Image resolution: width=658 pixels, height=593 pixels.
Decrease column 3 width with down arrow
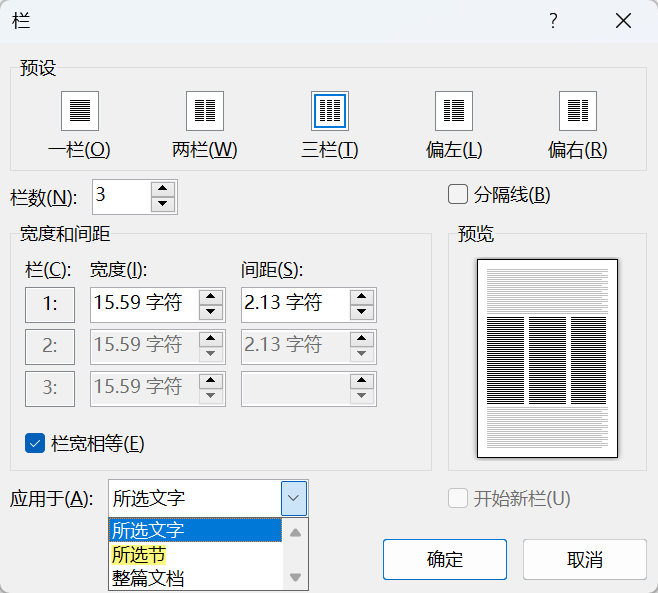[211, 396]
